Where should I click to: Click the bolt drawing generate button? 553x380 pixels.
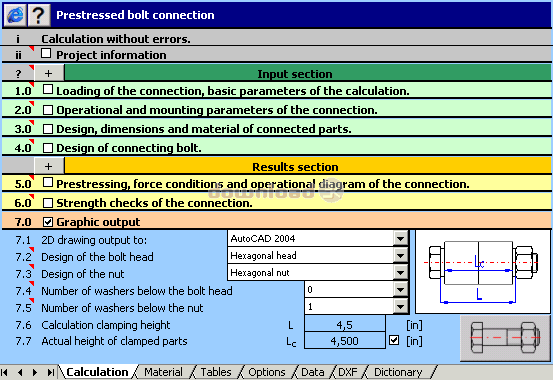coord(505,338)
